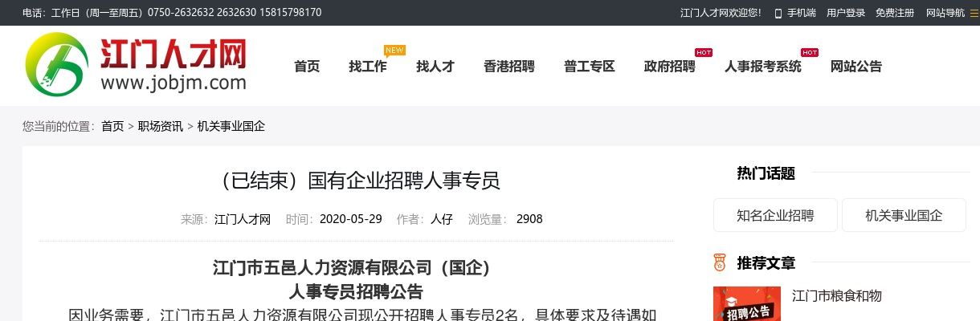Click the NEW badge above 找工作
The image size is (980, 321).
(x=394, y=50)
